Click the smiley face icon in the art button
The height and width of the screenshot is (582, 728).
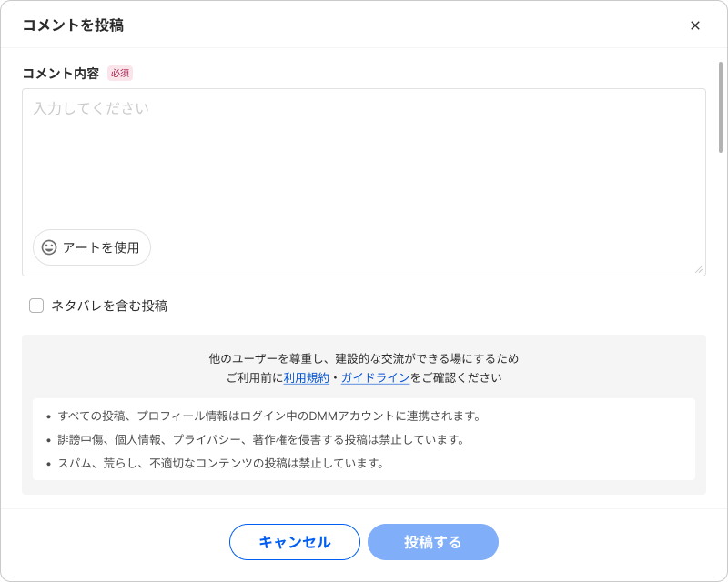click(x=49, y=247)
